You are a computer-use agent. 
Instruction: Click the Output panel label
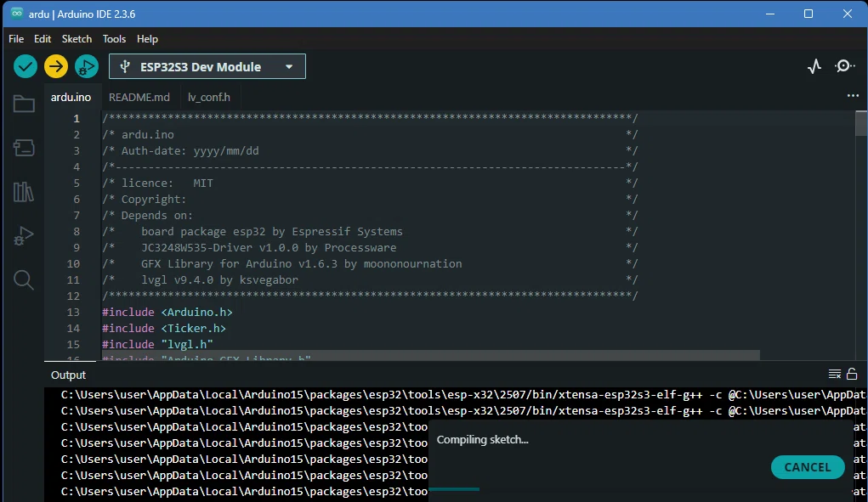point(68,375)
